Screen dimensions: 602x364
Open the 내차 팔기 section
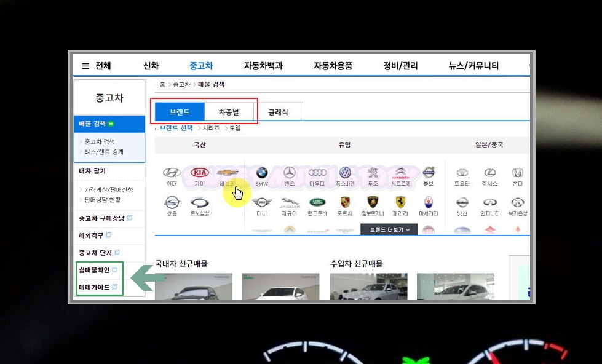[92, 171]
